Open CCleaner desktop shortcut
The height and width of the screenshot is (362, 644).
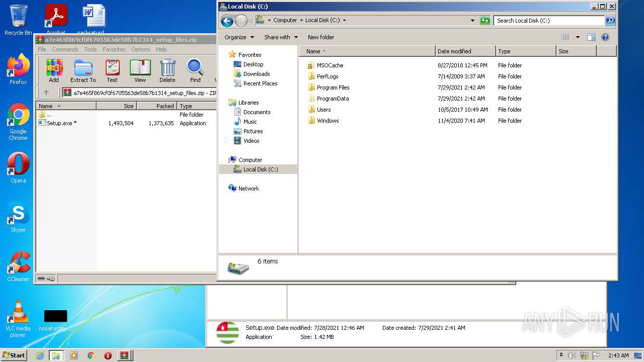(x=18, y=266)
